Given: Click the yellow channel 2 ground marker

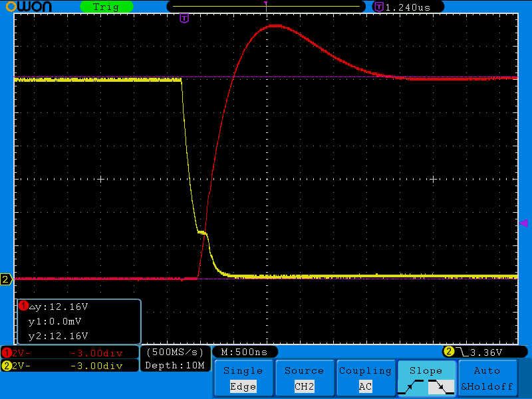Looking at the screenshot, I should coord(6,279).
